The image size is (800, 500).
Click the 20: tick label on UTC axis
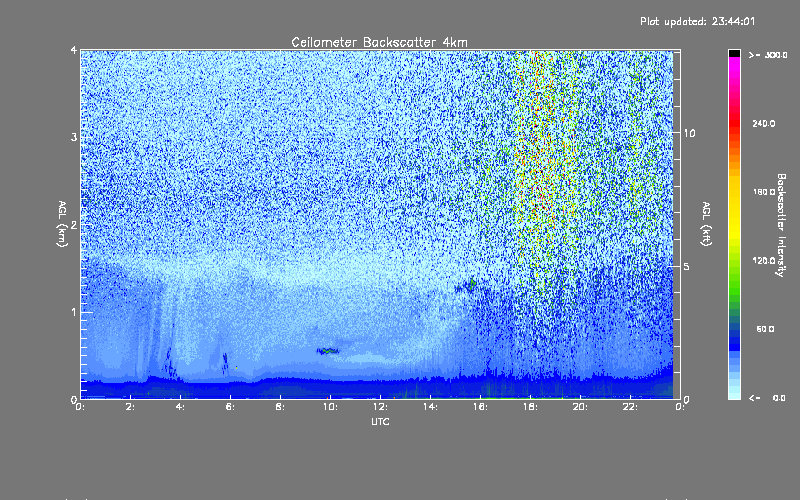pos(580,407)
